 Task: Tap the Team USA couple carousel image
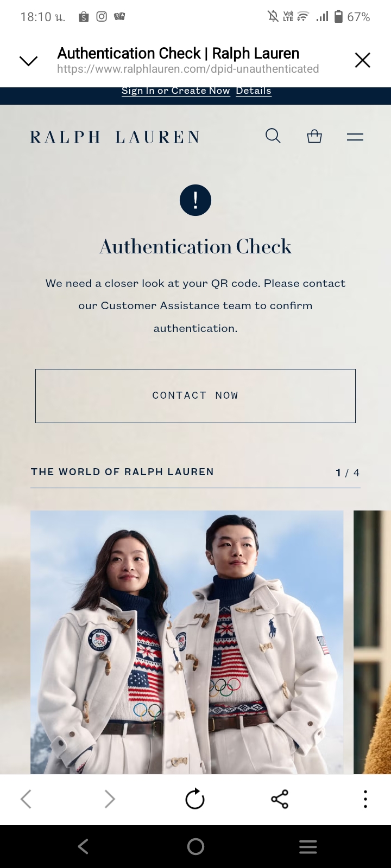(187, 642)
